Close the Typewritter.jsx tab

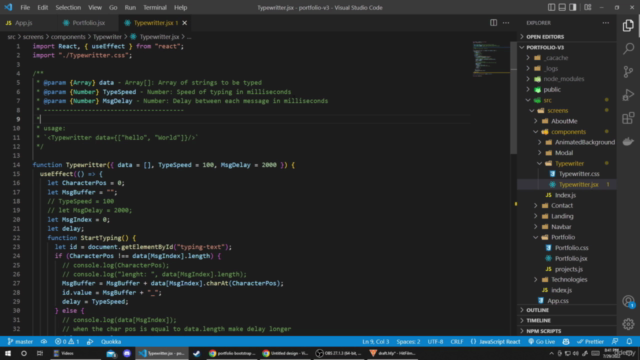[185, 23]
